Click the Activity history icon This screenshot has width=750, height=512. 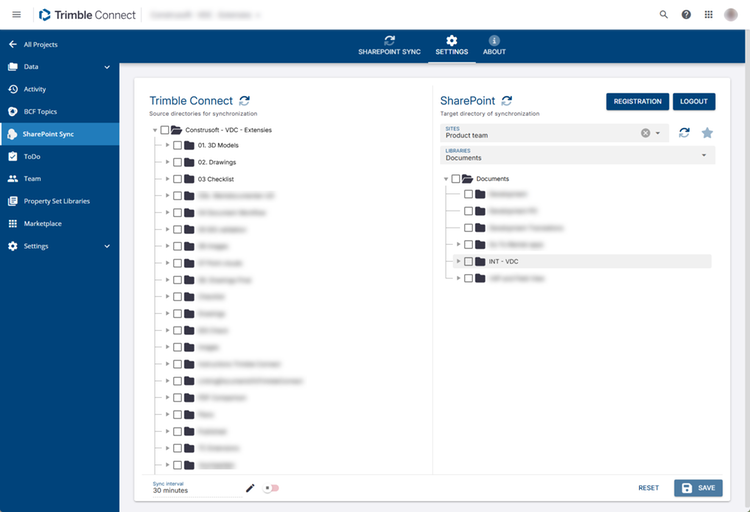point(13,89)
